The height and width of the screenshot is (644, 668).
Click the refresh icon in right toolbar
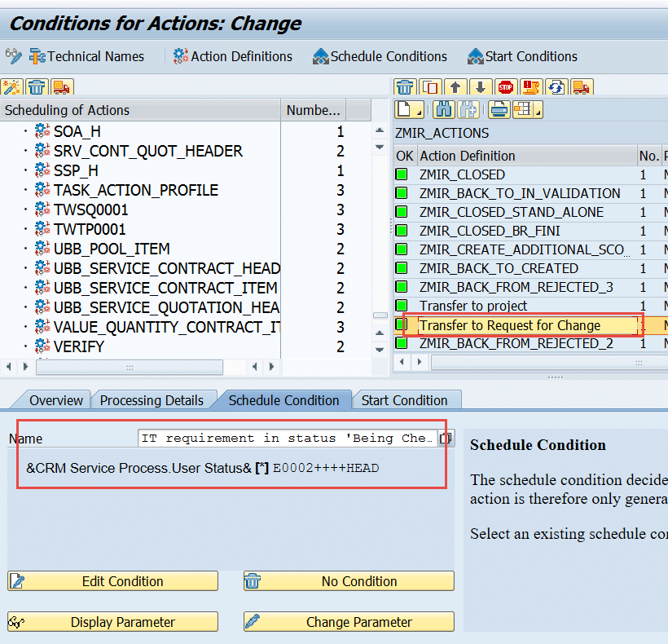tap(556, 87)
